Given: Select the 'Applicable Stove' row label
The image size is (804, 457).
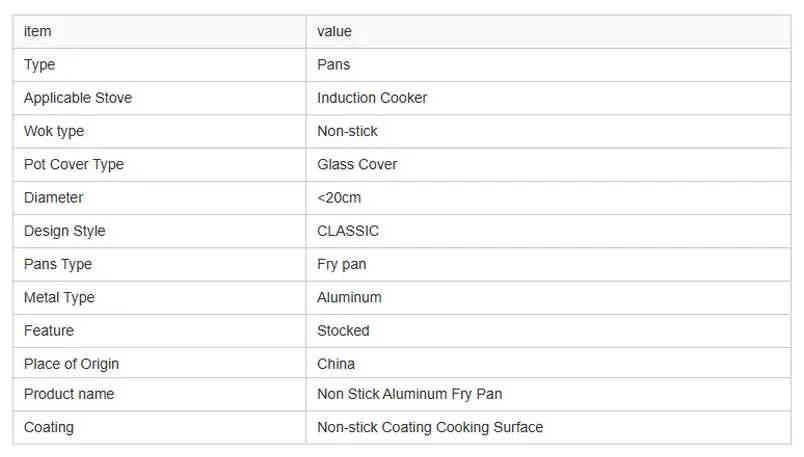Looking at the screenshot, I should (x=78, y=98).
